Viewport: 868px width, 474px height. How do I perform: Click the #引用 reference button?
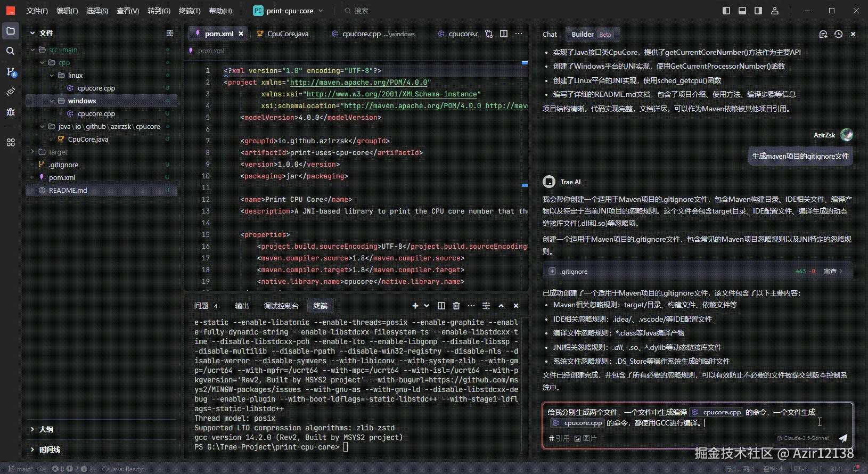pyautogui.click(x=559, y=438)
